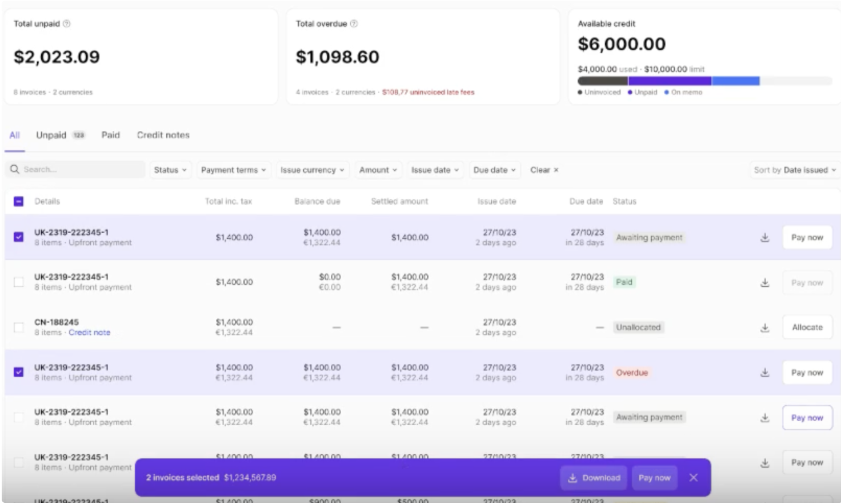Uncheck the Overdue invoice checkbox
Screen dimensions: 841x504
[x=18, y=372]
